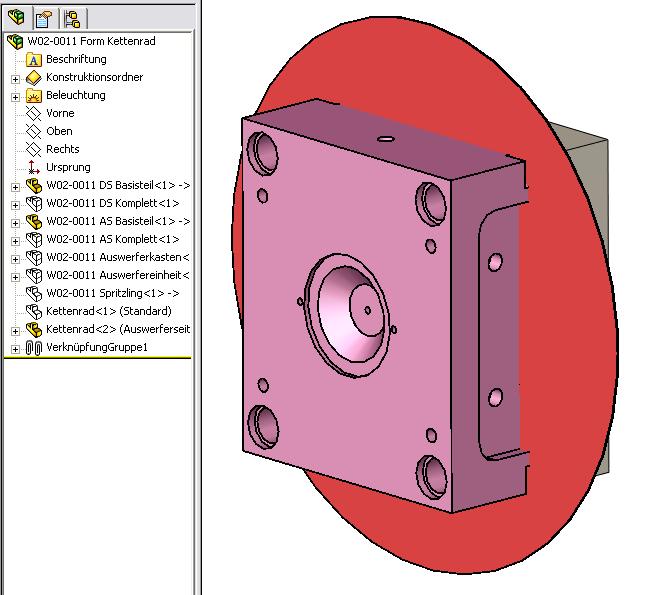Screen dimensions: 656x595
Task: Click the Ursprung origin icon
Action: [33, 167]
